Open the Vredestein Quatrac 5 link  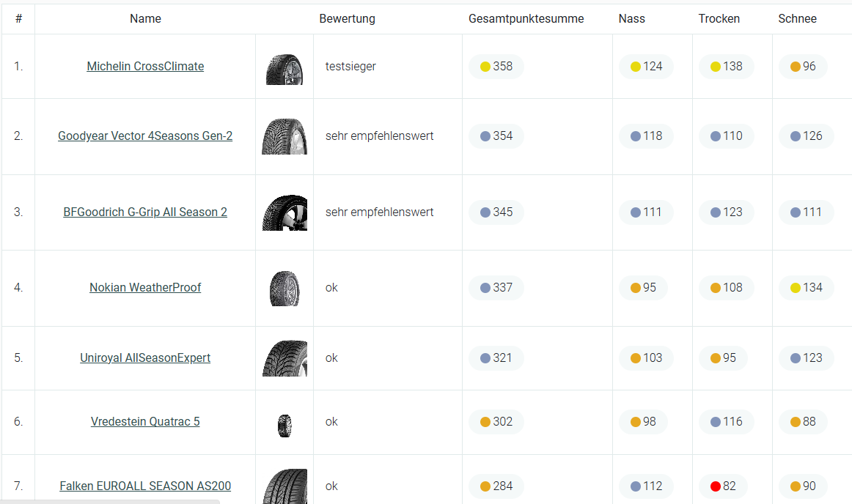tap(145, 421)
